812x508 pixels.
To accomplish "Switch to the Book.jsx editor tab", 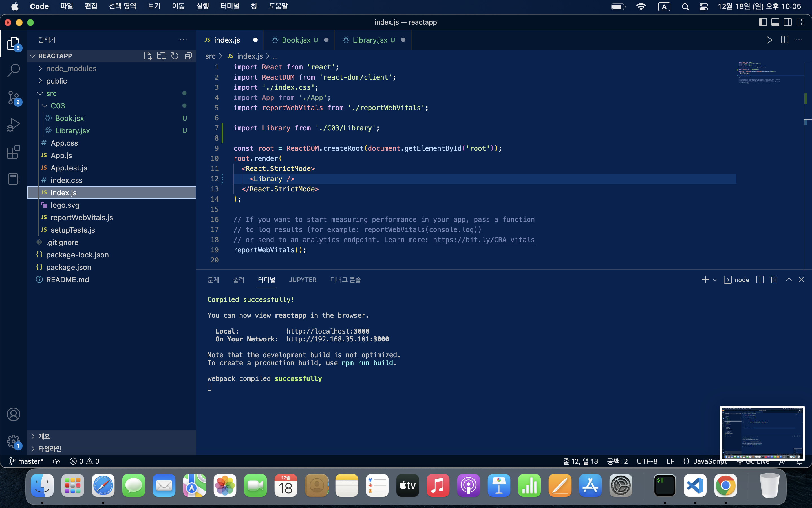I will click(299, 40).
